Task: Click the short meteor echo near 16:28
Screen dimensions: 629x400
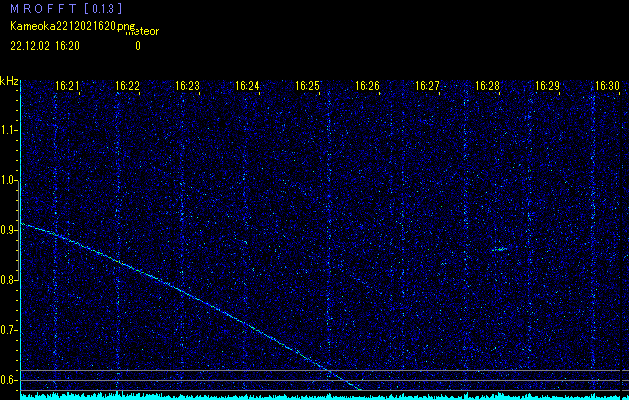Action: tap(499, 249)
